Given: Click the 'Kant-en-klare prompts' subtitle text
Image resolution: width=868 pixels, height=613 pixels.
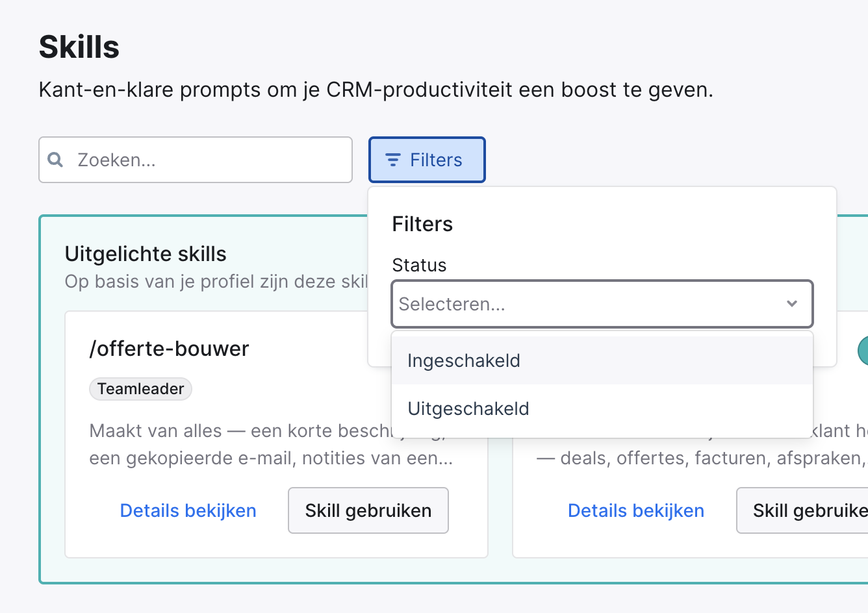Looking at the screenshot, I should coord(376,90).
